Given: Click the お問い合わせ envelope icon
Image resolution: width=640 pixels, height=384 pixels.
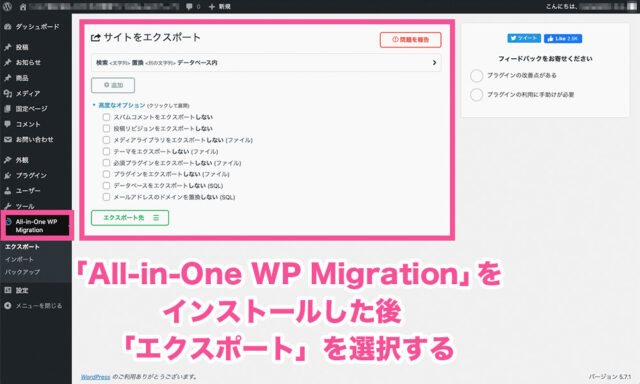Looking at the screenshot, I should pyautogui.click(x=7, y=140).
